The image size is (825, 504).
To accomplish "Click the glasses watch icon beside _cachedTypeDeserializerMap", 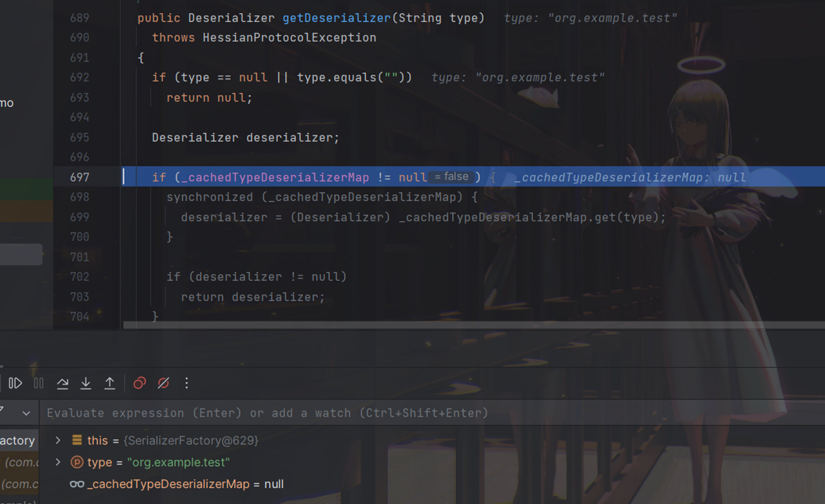I will point(77,484).
